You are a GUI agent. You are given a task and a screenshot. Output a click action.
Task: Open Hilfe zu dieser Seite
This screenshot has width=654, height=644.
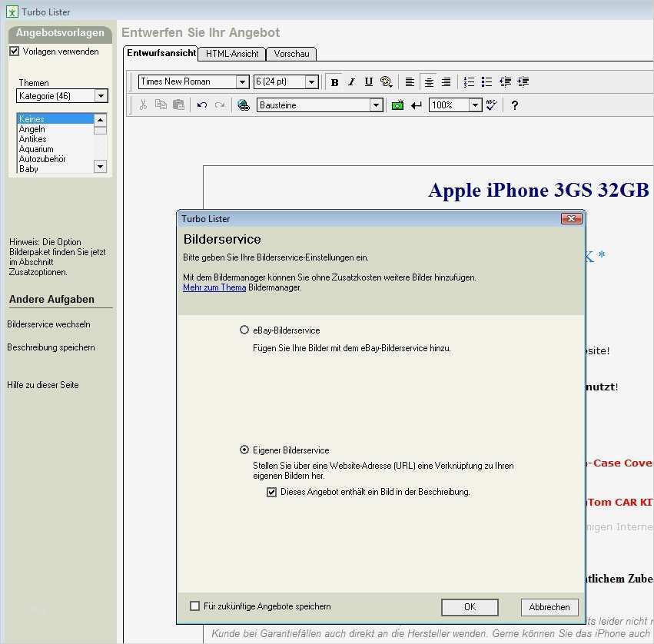pyautogui.click(x=43, y=384)
